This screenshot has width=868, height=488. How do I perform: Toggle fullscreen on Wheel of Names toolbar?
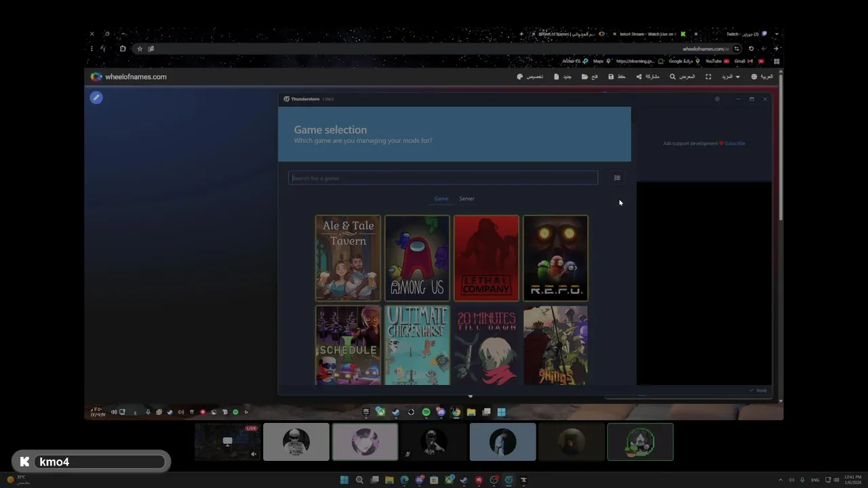click(708, 77)
